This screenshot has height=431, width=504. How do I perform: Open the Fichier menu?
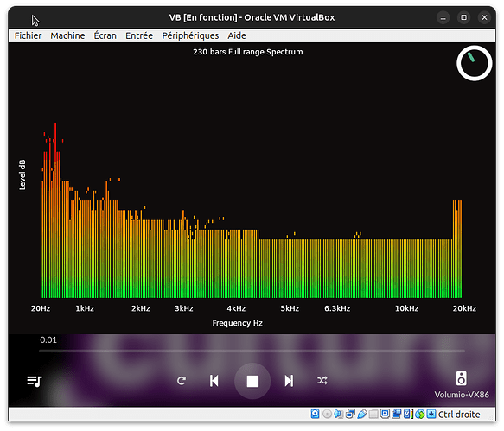click(28, 35)
